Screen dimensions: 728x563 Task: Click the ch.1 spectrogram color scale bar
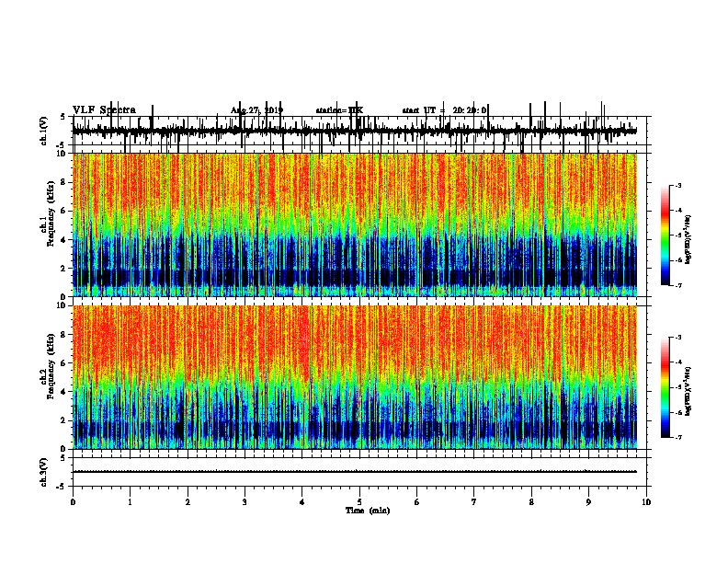pos(665,236)
